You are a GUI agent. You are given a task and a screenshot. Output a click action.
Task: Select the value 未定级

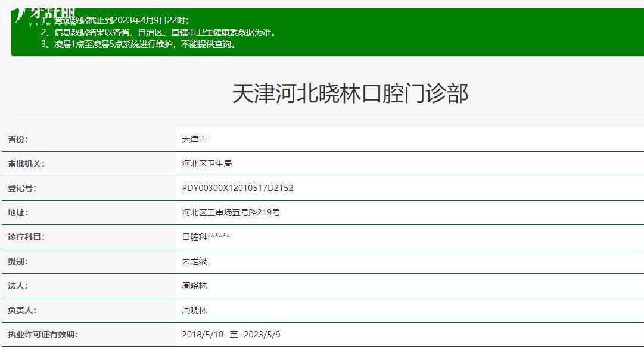click(194, 261)
